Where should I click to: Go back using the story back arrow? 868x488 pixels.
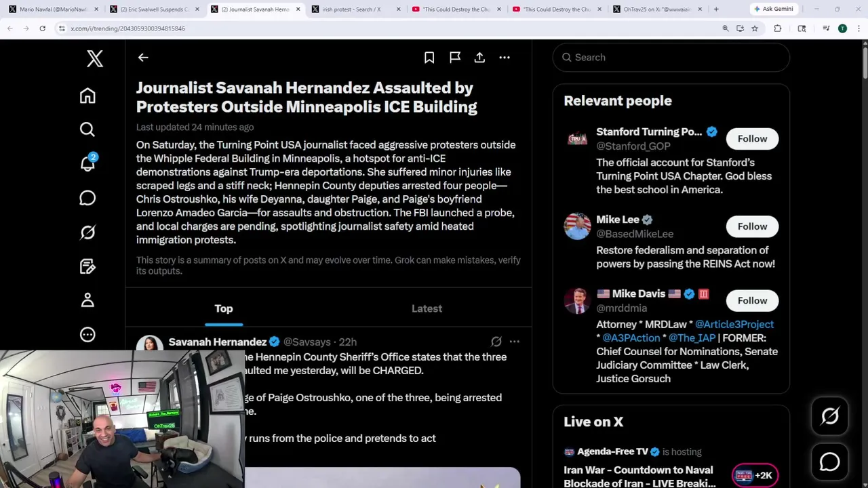click(143, 58)
